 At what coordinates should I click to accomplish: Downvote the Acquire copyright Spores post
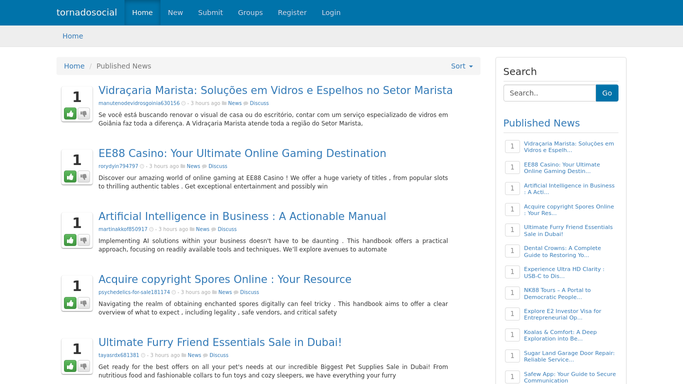pos(84,303)
